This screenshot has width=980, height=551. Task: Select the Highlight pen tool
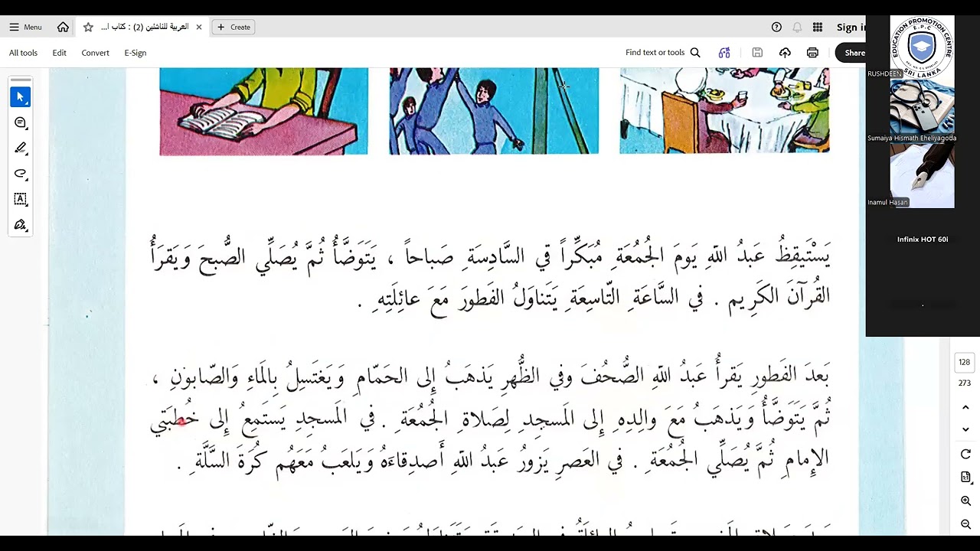pos(21,148)
